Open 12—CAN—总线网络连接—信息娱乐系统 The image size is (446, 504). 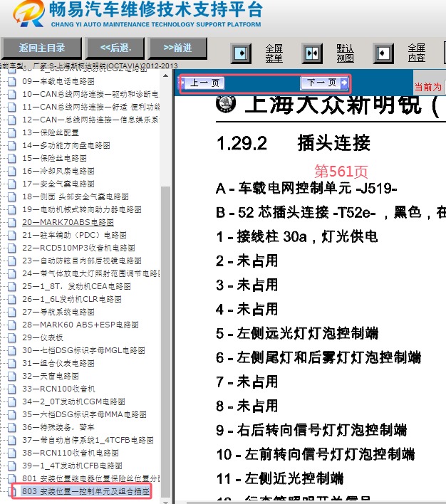click(x=90, y=120)
